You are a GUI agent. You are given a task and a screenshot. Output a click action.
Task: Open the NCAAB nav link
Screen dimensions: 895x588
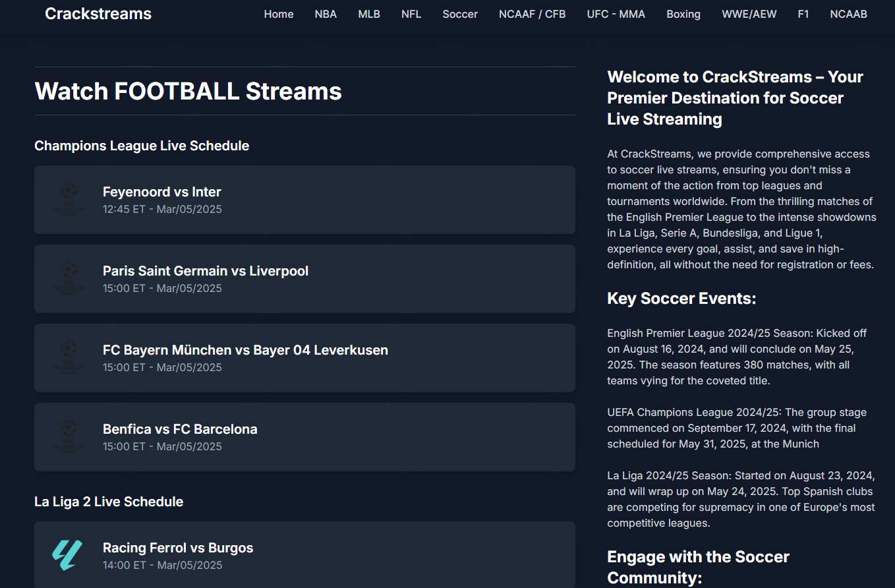[x=849, y=14]
